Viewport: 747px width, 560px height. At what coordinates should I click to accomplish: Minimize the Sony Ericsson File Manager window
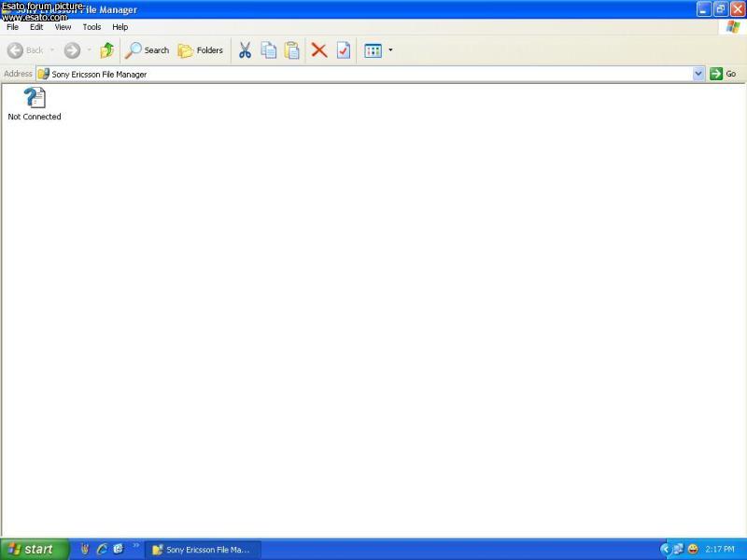704,9
